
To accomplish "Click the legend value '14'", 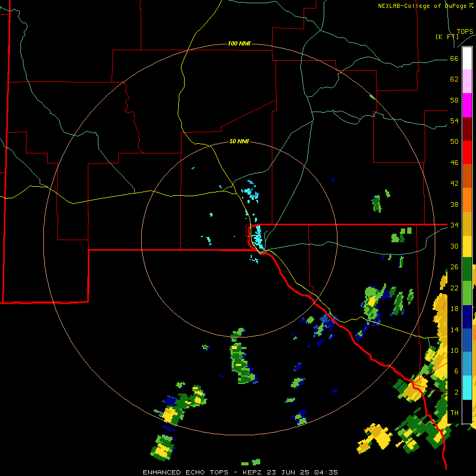I will click(x=454, y=329).
